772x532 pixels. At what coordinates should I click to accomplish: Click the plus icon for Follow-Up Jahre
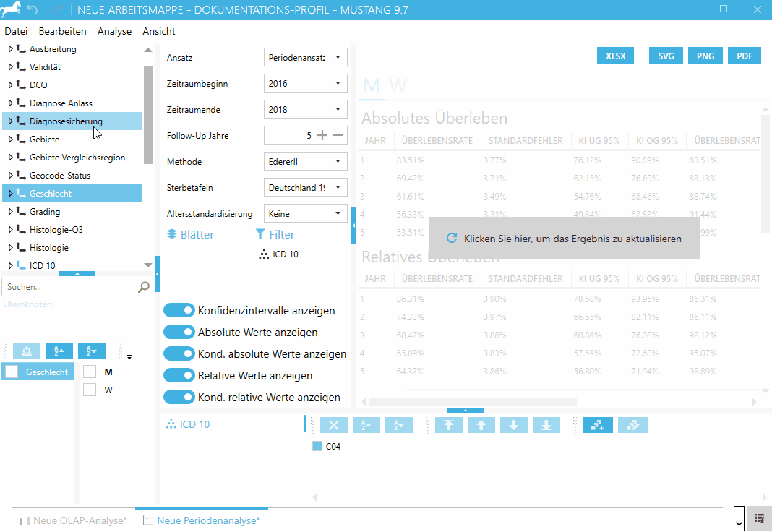tap(322, 135)
